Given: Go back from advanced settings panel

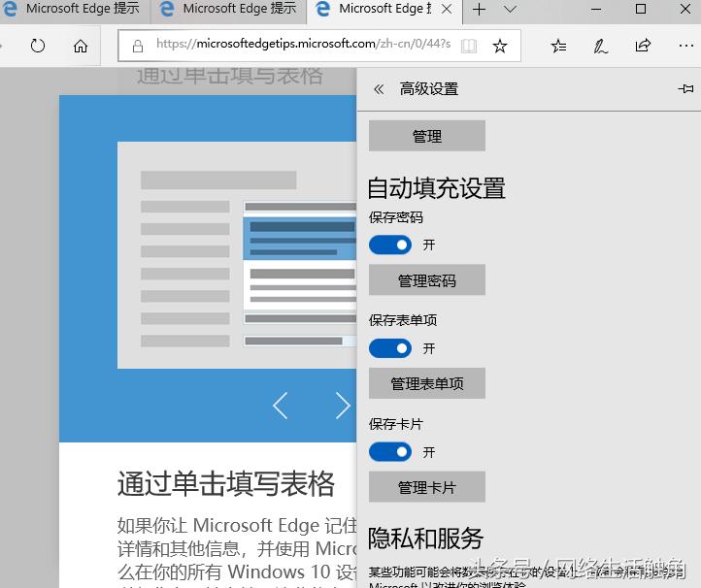Looking at the screenshot, I should [x=379, y=89].
